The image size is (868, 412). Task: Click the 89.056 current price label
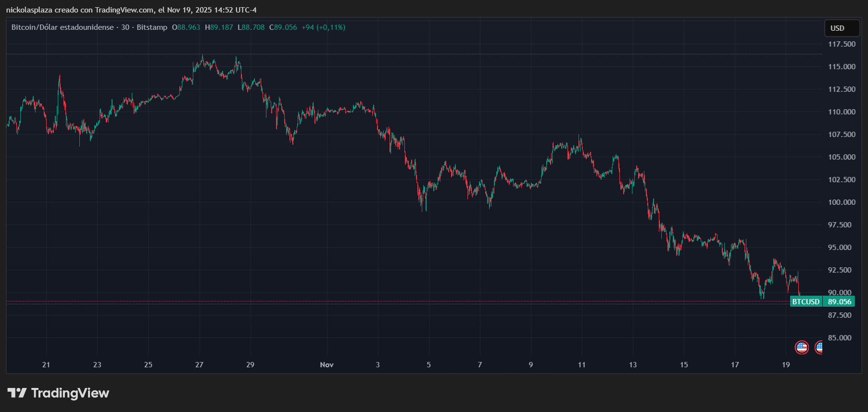[839, 302]
